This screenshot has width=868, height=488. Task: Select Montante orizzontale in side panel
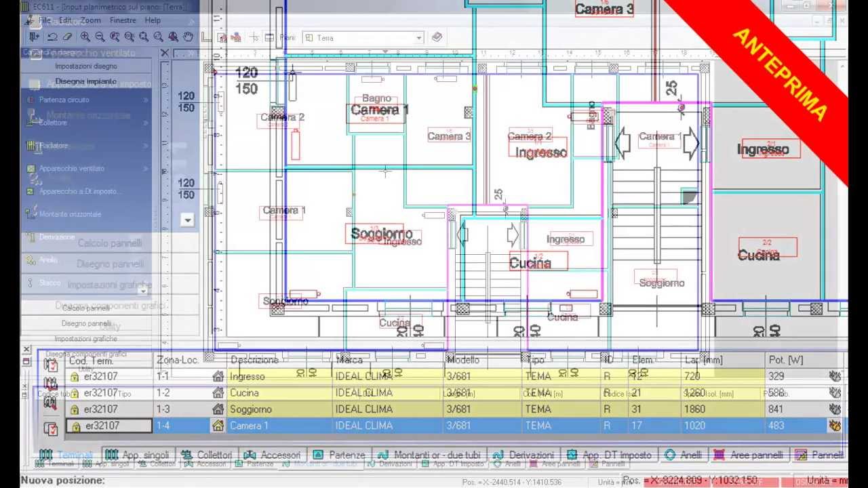[70, 214]
